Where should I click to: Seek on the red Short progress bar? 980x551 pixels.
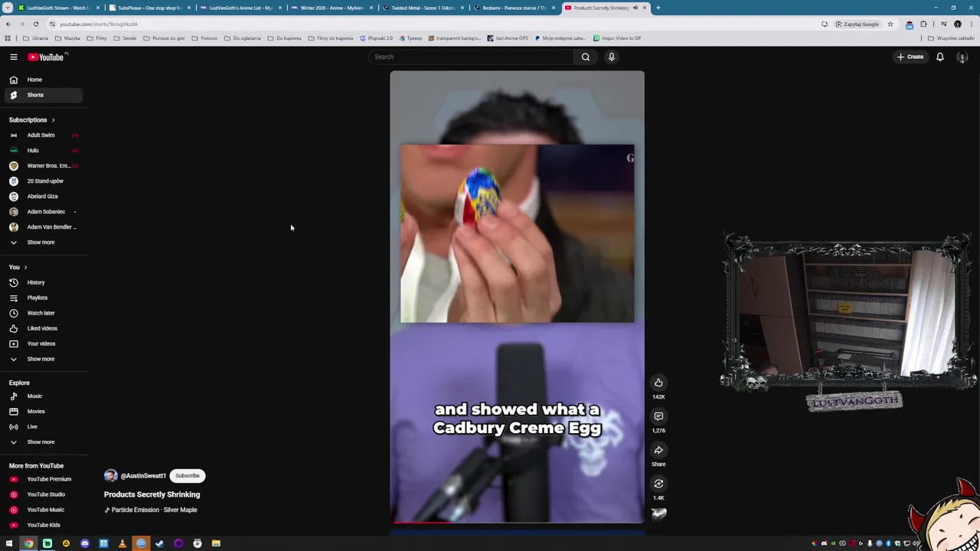(517, 523)
